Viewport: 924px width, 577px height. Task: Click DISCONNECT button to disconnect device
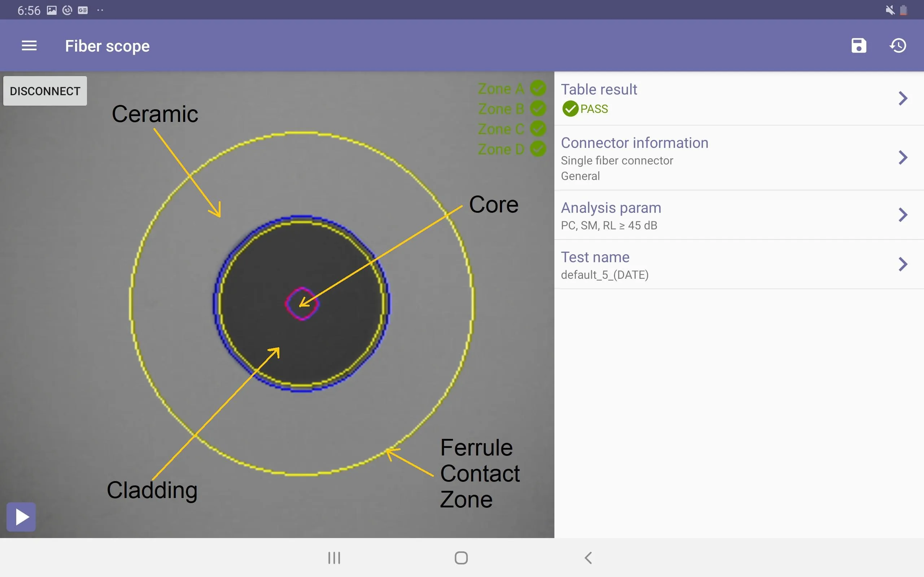44,91
